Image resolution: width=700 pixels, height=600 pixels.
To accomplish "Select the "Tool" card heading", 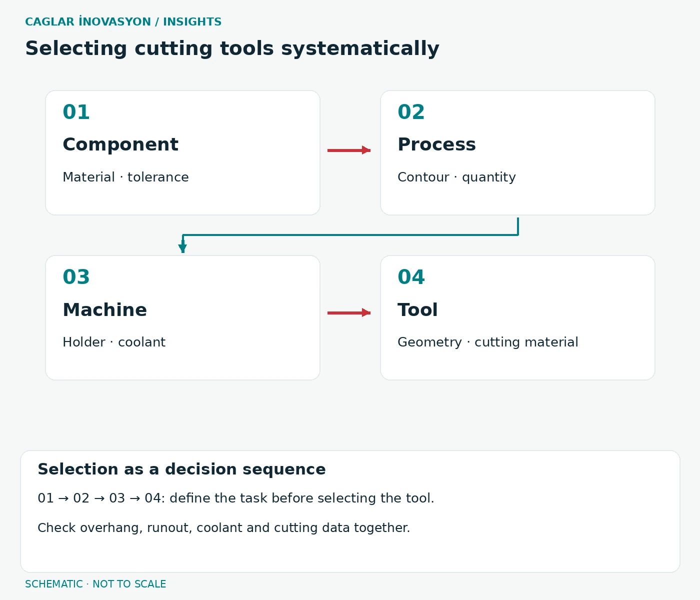I will click(x=417, y=310).
